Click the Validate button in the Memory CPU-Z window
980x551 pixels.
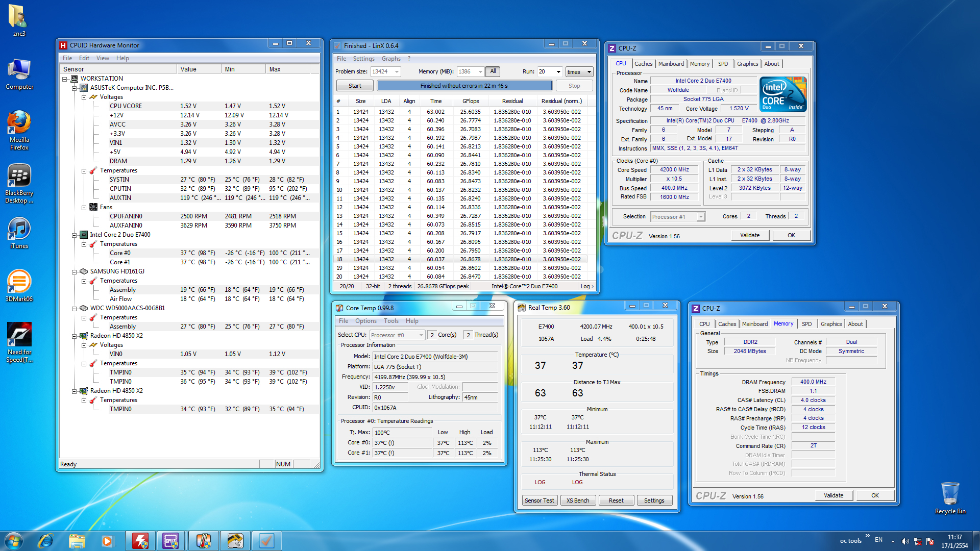tap(833, 495)
